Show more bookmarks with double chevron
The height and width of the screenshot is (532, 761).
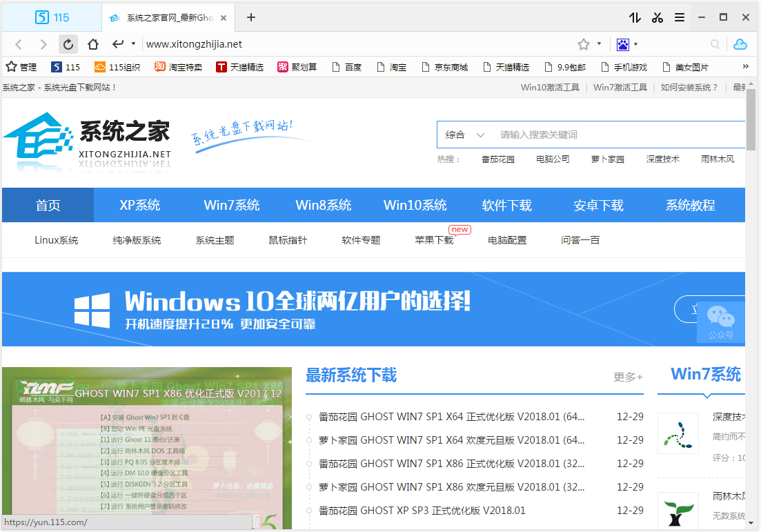point(745,66)
